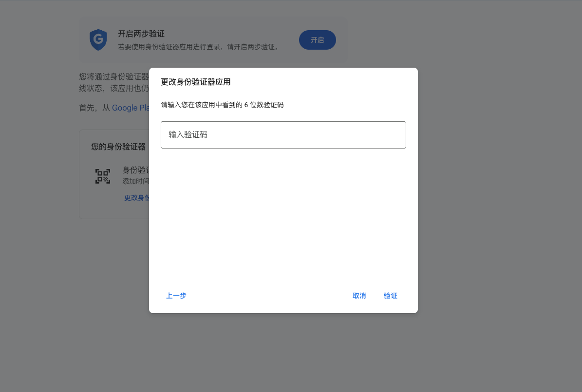The height and width of the screenshot is (392, 582).
Task: Click the 开启两步验证 heading
Action: click(141, 34)
